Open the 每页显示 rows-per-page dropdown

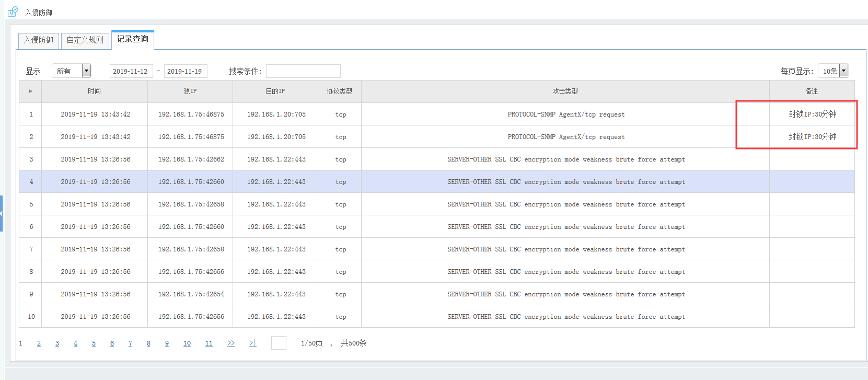[843, 71]
